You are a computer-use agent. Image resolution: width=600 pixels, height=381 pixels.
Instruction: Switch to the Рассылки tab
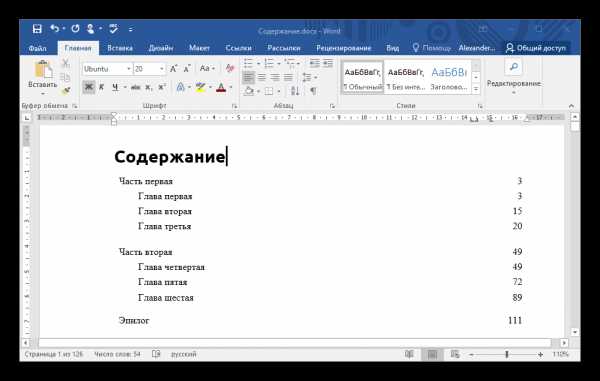click(x=284, y=48)
